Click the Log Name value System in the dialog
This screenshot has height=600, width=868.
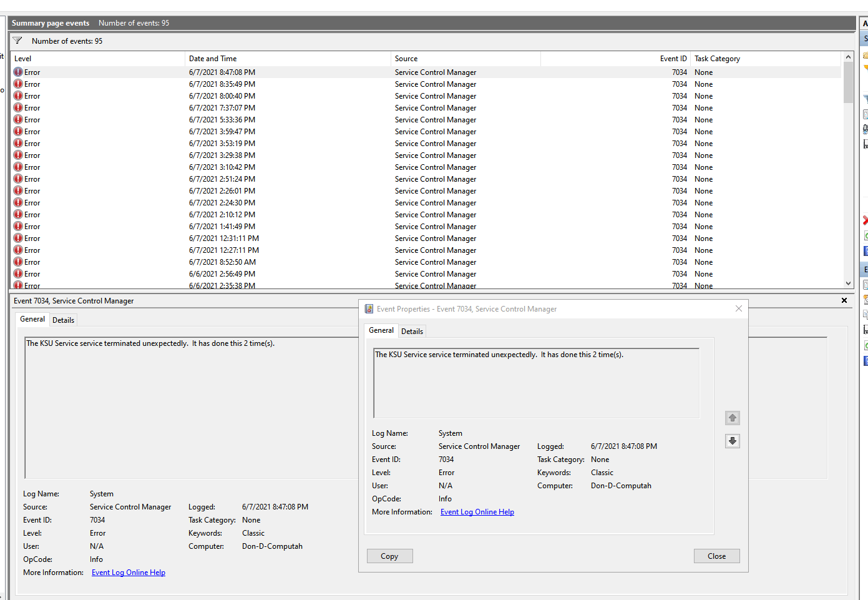click(x=451, y=433)
